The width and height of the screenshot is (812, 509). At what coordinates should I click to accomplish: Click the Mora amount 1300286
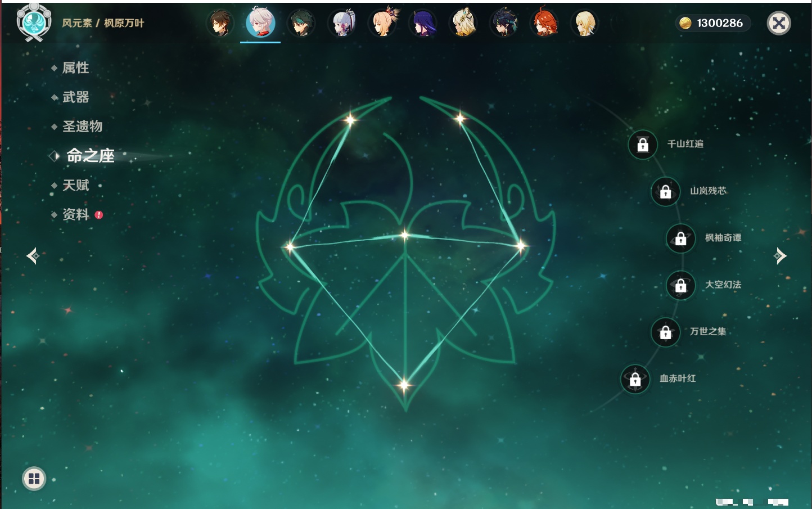tap(720, 23)
